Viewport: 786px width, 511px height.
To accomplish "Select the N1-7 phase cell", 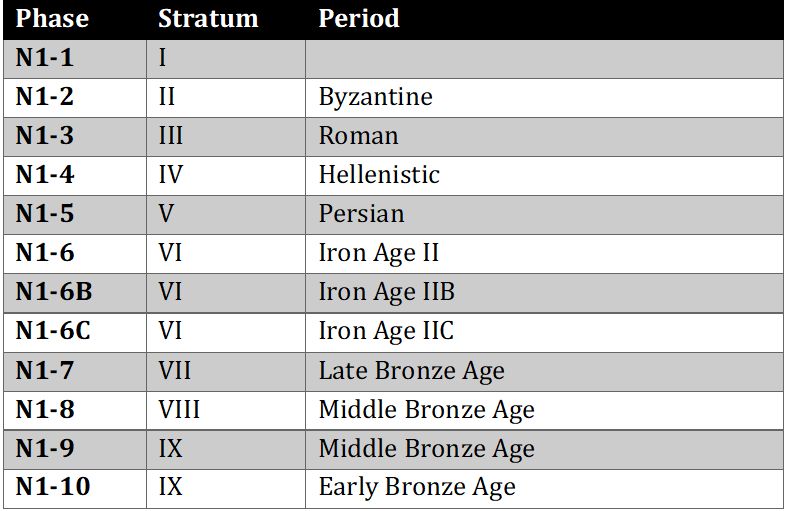I will [x=45, y=371].
